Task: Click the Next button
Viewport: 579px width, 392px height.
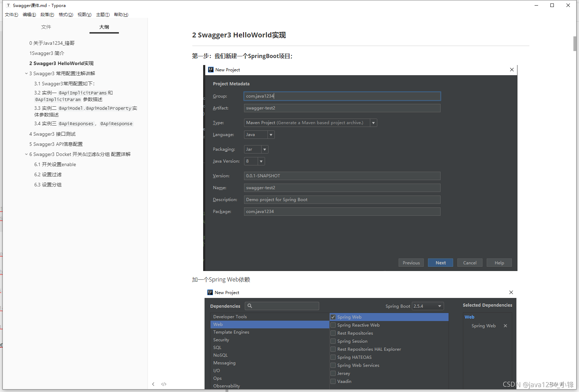Action: (441, 263)
